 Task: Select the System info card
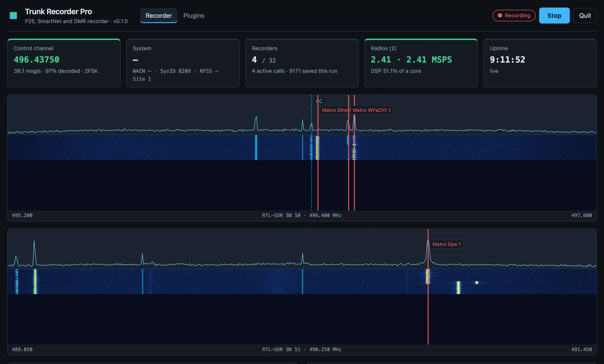pos(183,63)
